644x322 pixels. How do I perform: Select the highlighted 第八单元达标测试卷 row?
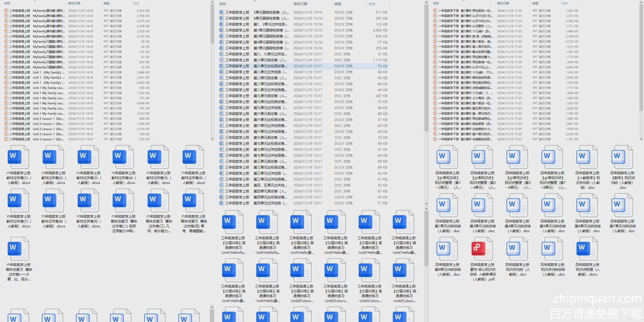[x=270, y=66]
